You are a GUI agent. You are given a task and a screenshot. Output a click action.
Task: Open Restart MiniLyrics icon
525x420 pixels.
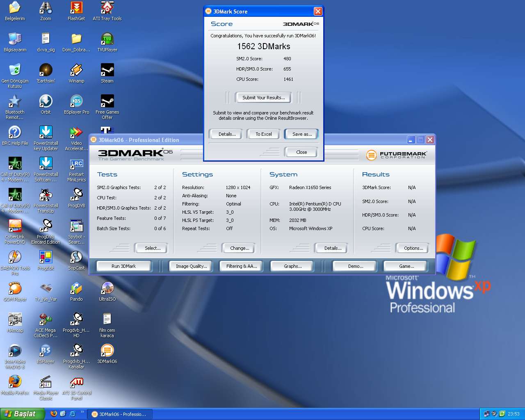[76, 170]
